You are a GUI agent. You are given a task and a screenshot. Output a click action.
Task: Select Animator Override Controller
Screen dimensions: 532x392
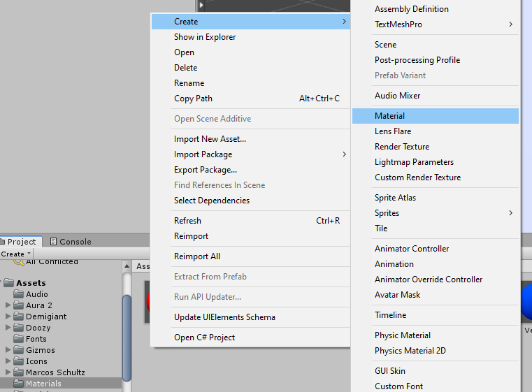[x=436, y=280]
